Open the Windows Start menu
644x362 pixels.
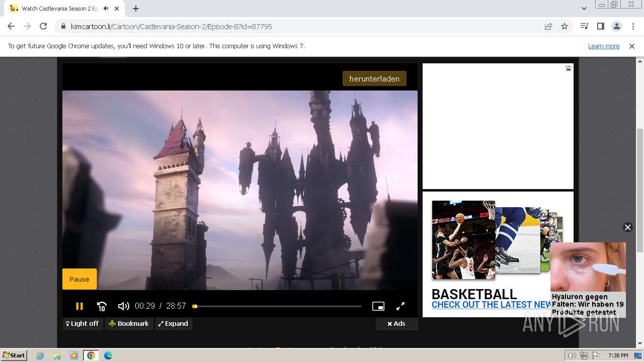(x=14, y=355)
